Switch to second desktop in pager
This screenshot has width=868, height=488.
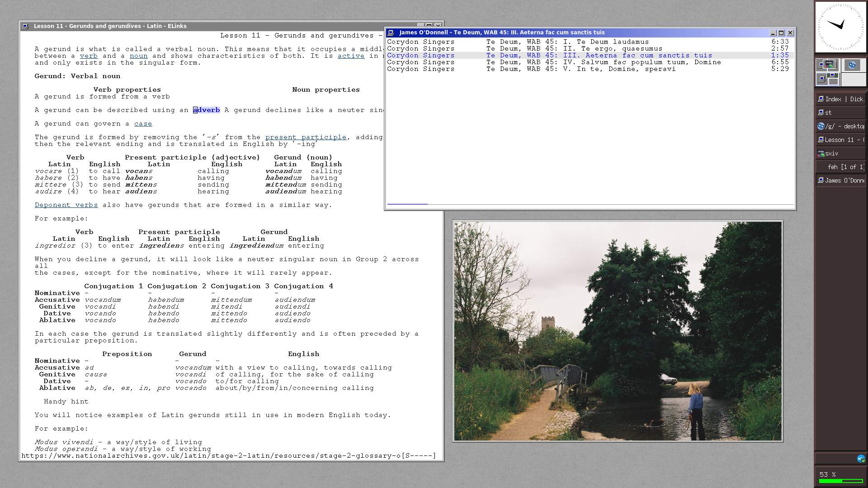pyautogui.click(x=853, y=65)
